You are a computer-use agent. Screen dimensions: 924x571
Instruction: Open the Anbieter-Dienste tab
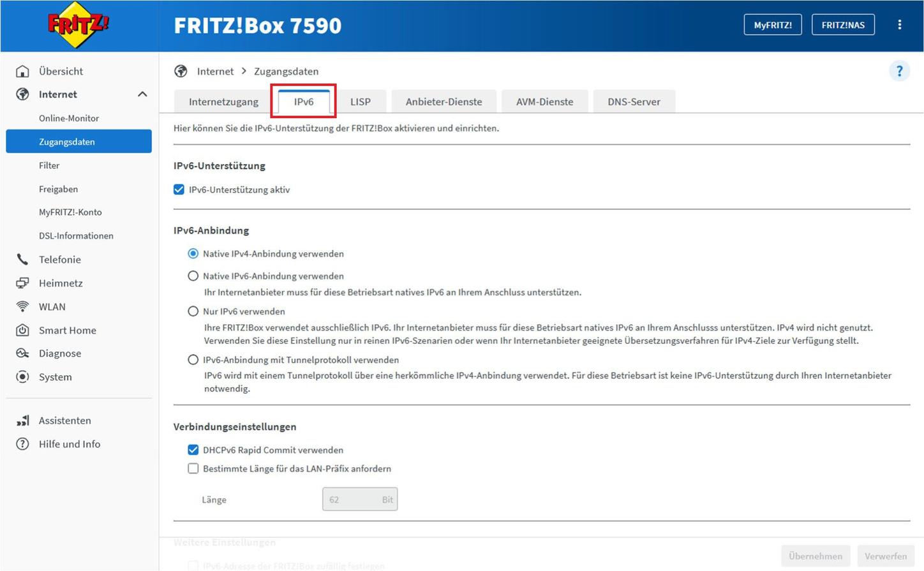[443, 101]
